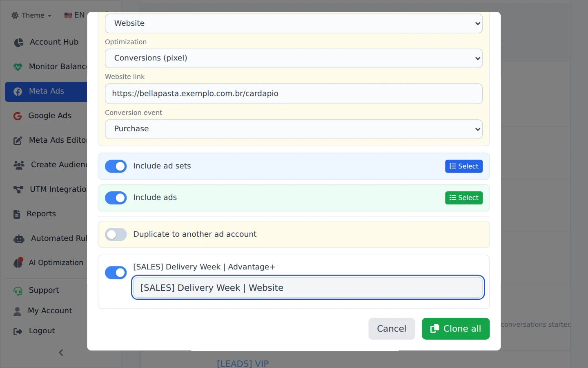Image resolution: width=588 pixels, height=368 pixels.
Task: Toggle the Delivery Week Advantage+ campaign switch
Action: coord(116,272)
